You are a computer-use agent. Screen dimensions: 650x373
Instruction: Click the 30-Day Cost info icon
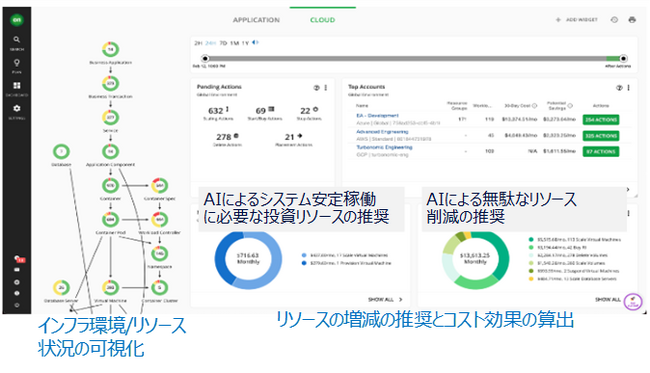[x=534, y=106]
